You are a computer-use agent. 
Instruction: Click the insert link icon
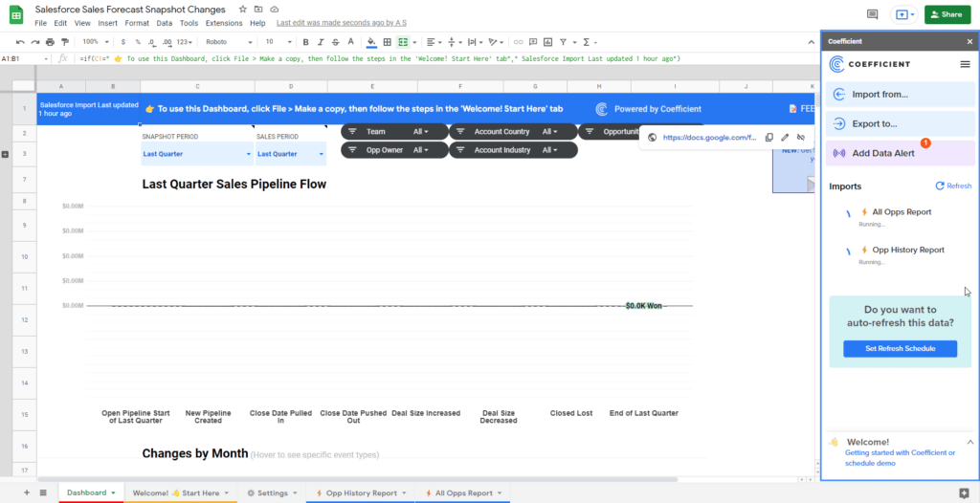(x=518, y=42)
